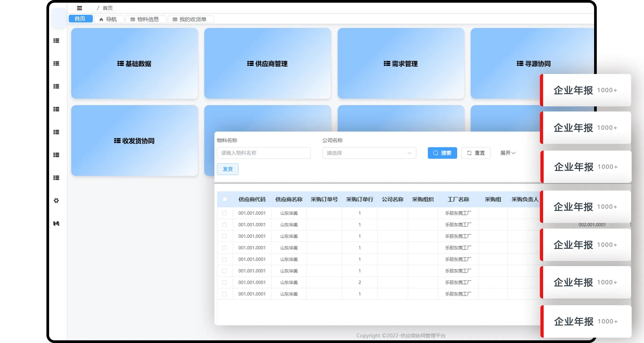Expand more filters with 展开
This screenshot has height=343, width=644.
(508, 153)
